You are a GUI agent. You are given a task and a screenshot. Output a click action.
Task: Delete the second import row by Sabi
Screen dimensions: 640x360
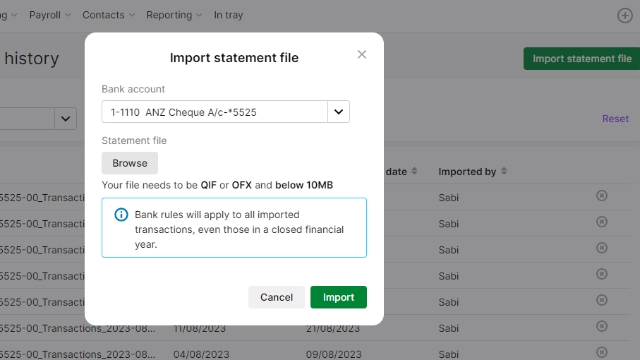(602, 222)
